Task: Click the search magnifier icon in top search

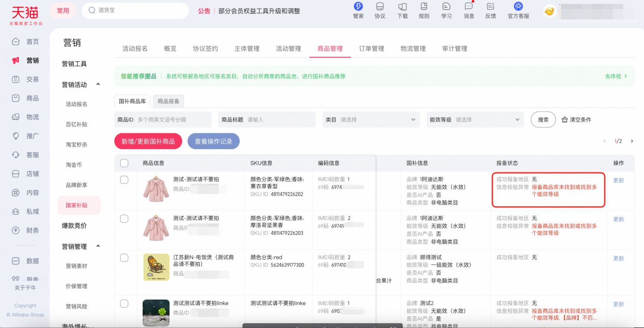Action: [x=92, y=10]
